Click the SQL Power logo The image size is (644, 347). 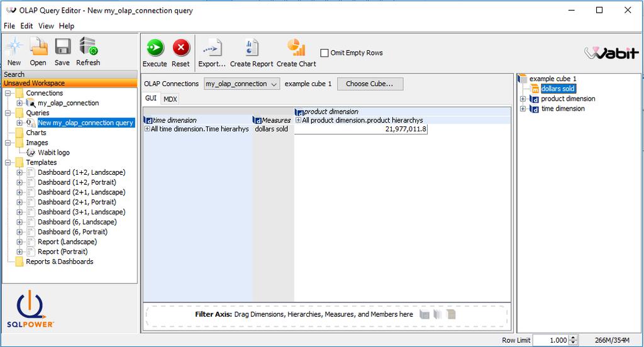tap(30, 309)
